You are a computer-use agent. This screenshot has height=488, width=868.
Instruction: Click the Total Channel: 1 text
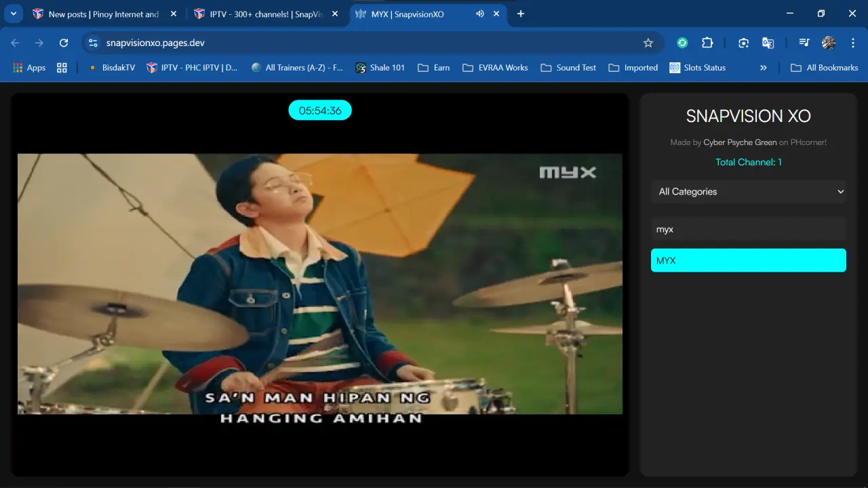tap(749, 162)
